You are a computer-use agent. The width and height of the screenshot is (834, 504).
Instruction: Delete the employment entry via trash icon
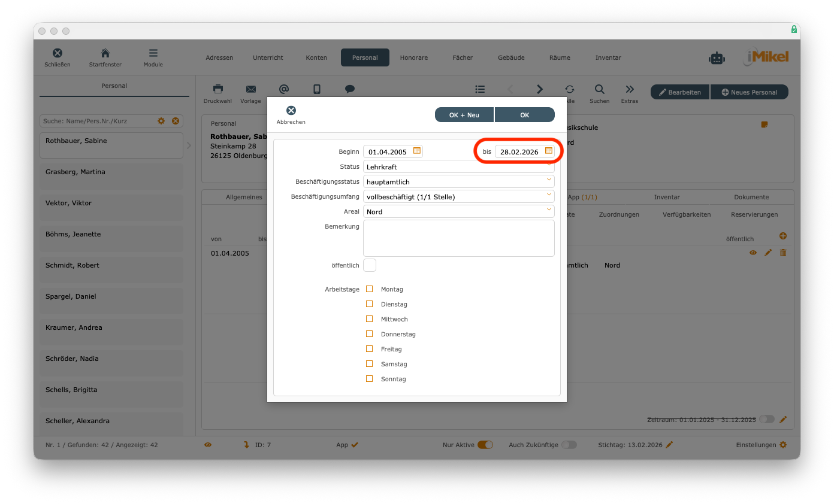tap(783, 253)
